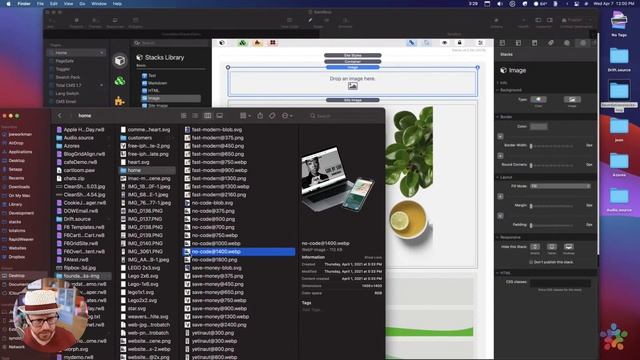640x360 pixels.
Task: Click the orange tree button above the canvas
Action: (258, 43)
